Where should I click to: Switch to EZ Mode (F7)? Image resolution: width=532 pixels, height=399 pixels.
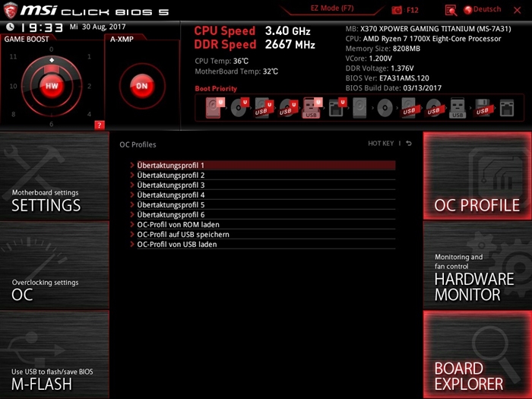pos(332,8)
